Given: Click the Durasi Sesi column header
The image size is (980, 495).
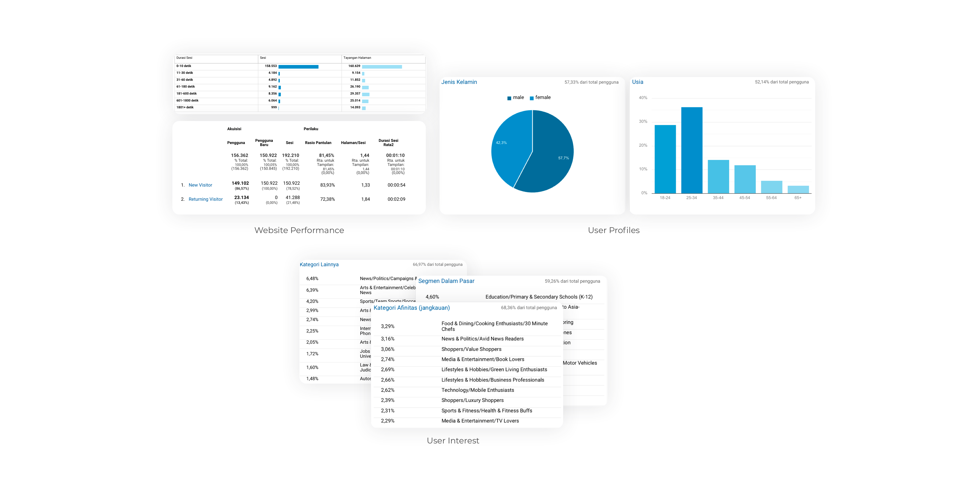Looking at the screenshot, I should point(184,58).
